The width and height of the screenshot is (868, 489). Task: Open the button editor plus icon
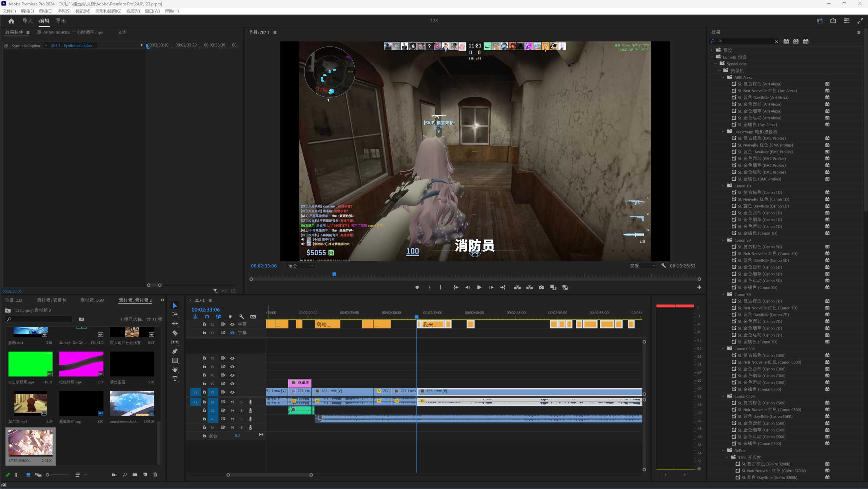coord(699,287)
